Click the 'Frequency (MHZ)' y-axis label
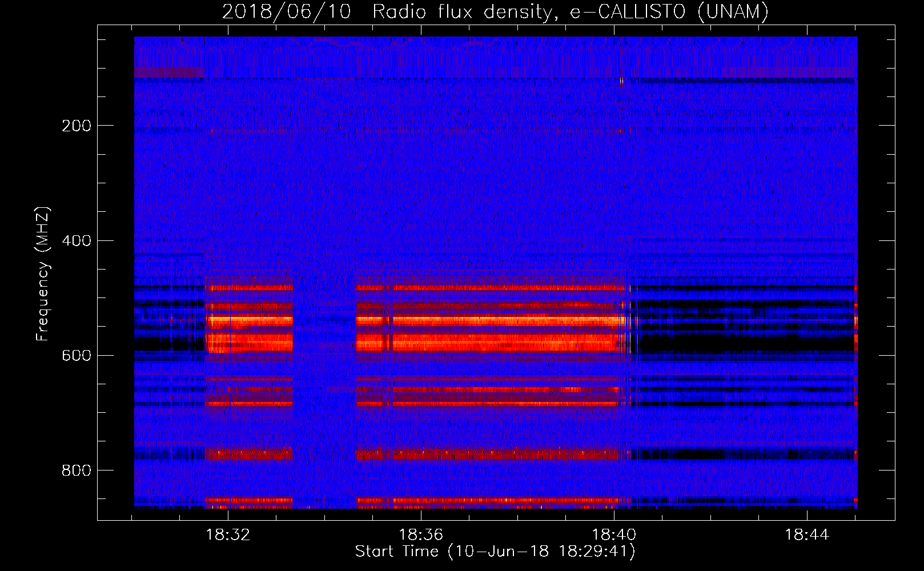The height and width of the screenshot is (571, 924). (x=43, y=274)
